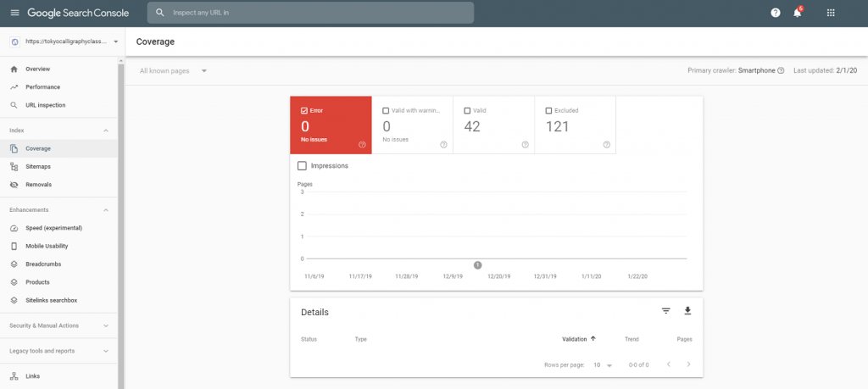Click the Speed gauge icon
The image size is (868, 389).
click(x=14, y=228)
